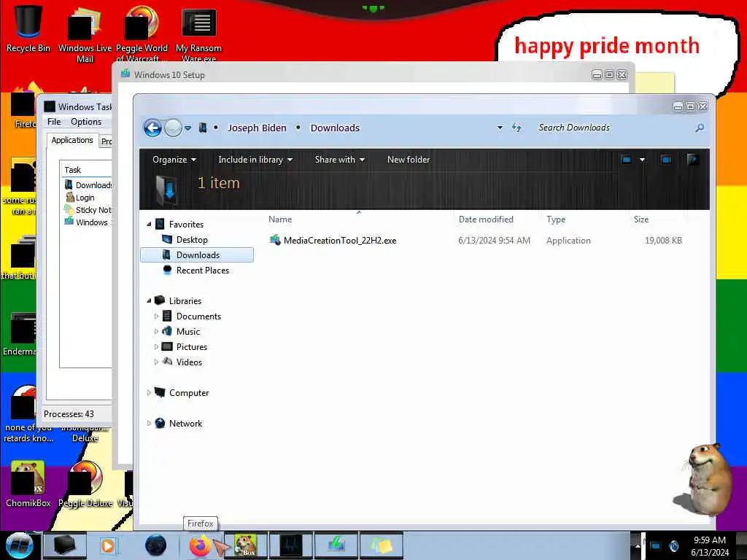Switch to Sticky Notes taskbar button
The height and width of the screenshot is (560, 747).
coord(382,545)
